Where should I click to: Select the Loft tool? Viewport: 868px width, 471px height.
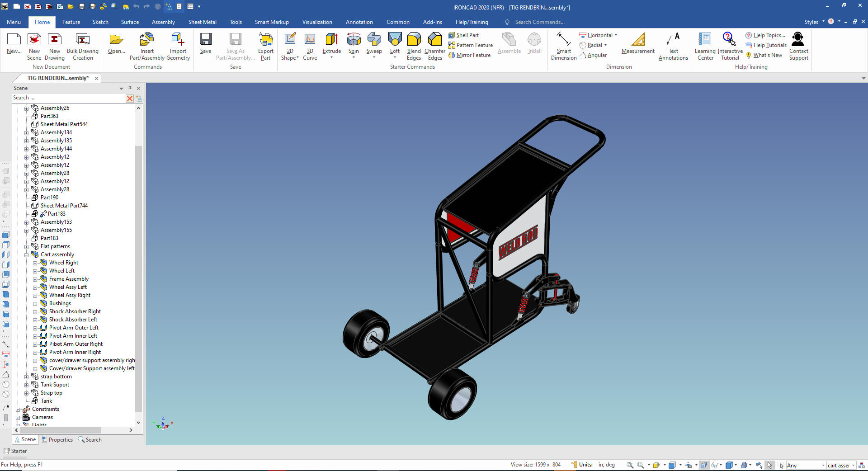pos(395,42)
